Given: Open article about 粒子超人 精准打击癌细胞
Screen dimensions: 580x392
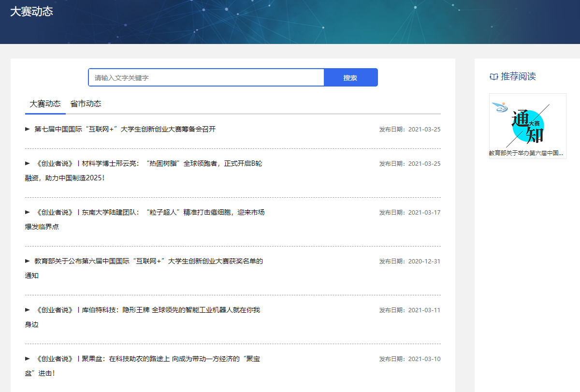Looking at the screenshot, I should point(150,213).
